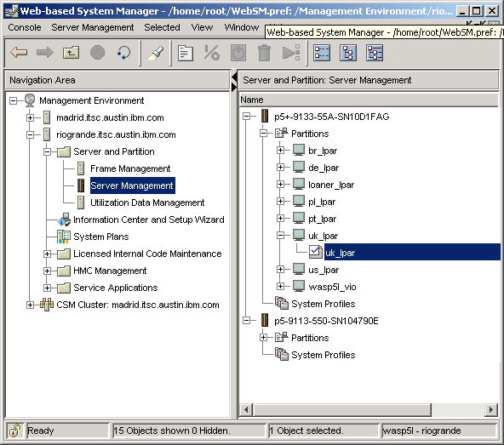The image size is (504, 445).
Task: Expand the br_lpar partition
Action: pos(280,150)
